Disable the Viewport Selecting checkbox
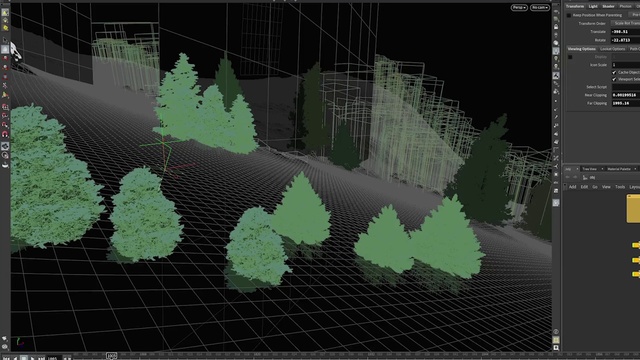This screenshot has width=640, height=360. [x=614, y=79]
